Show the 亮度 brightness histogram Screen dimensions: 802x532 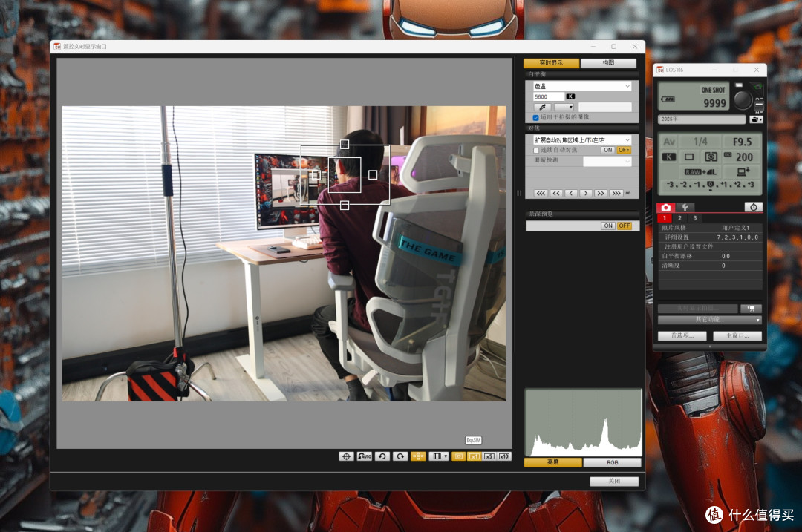553,462
